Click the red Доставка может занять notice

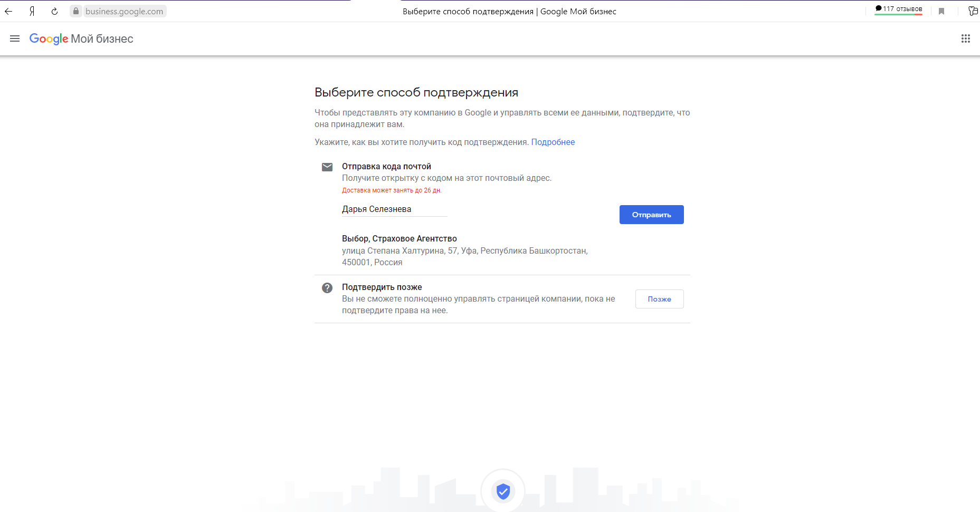coord(392,190)
